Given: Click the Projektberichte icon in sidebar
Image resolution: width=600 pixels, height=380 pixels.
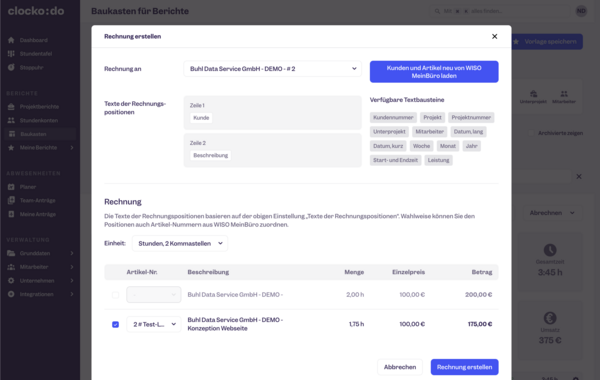Looking at the screenshot, I should point(11,107).
